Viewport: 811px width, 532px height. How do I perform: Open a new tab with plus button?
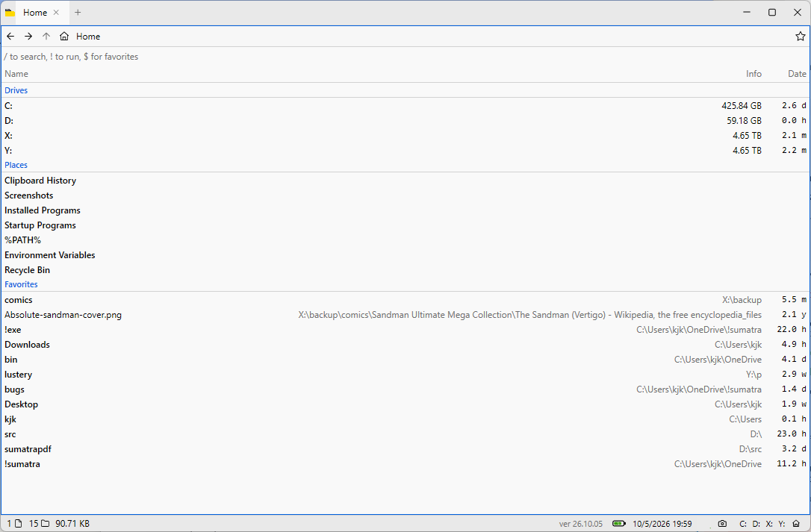click(78, 13)
